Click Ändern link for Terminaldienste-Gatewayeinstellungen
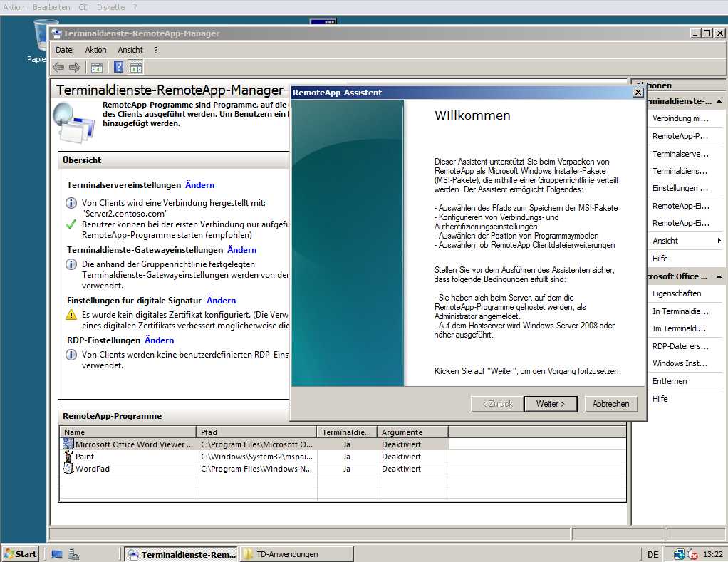 pyautogui.click(x=242, y=250)
